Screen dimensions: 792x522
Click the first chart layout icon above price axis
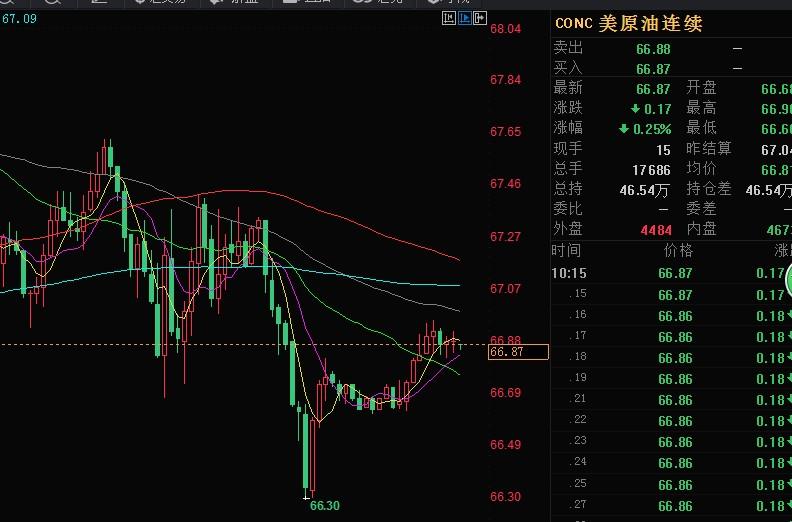(x=447, y=19)
